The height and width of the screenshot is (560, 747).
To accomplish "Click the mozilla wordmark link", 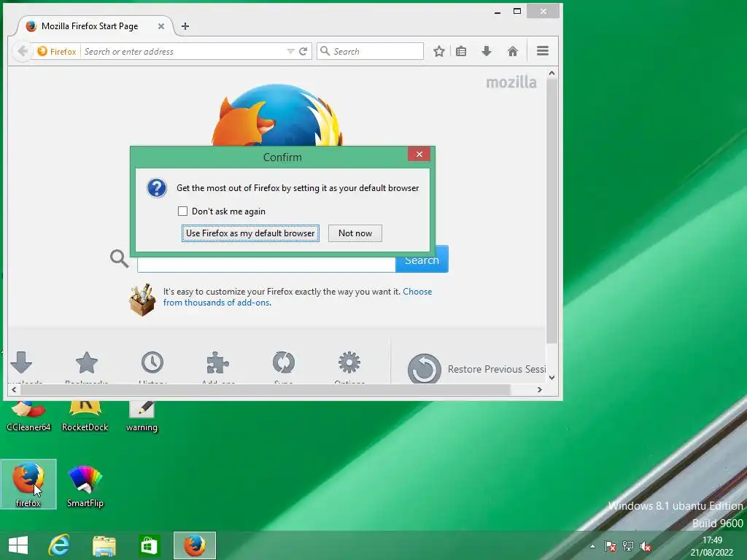I will pyautogui.click(x=511, y=82).
